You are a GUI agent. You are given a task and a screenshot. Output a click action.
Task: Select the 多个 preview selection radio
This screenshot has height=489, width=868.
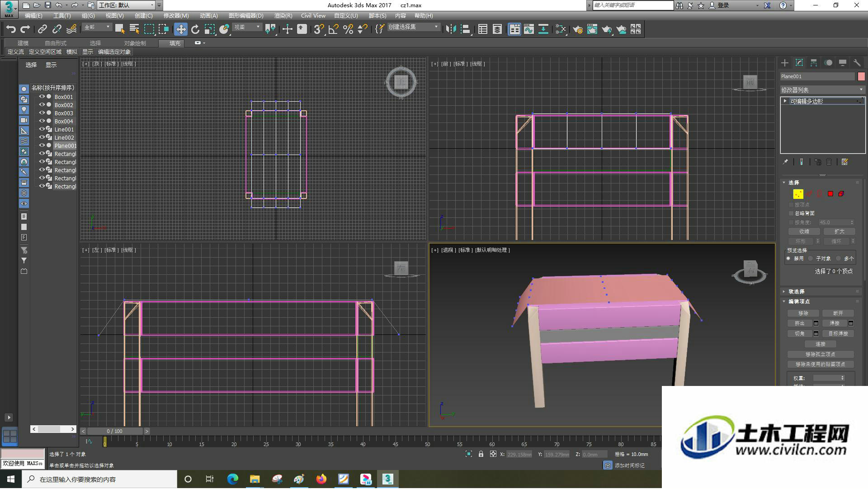(839, 259)
